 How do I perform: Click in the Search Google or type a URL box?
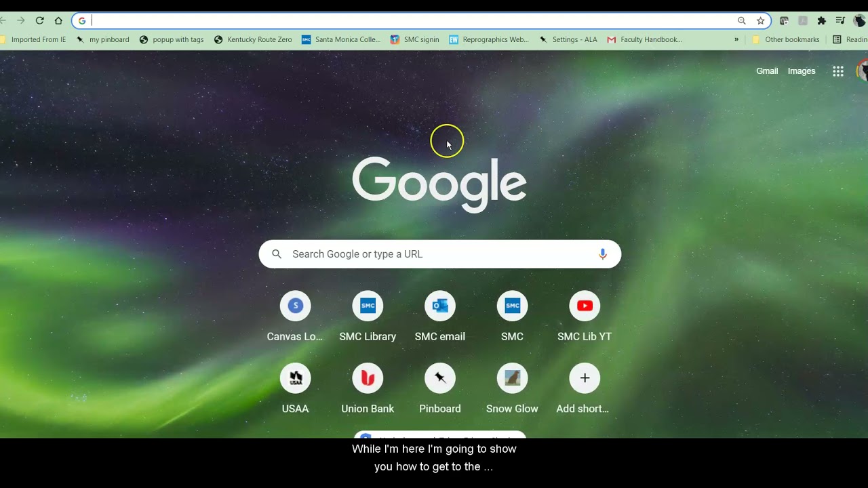click(439, 254)
